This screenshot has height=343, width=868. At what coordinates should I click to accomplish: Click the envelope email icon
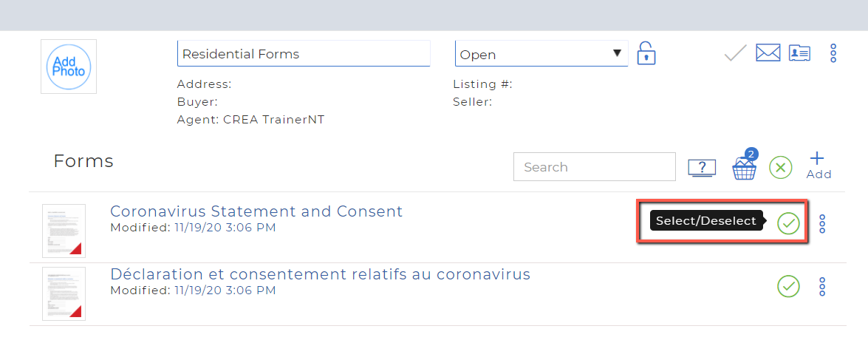point(768,52)
